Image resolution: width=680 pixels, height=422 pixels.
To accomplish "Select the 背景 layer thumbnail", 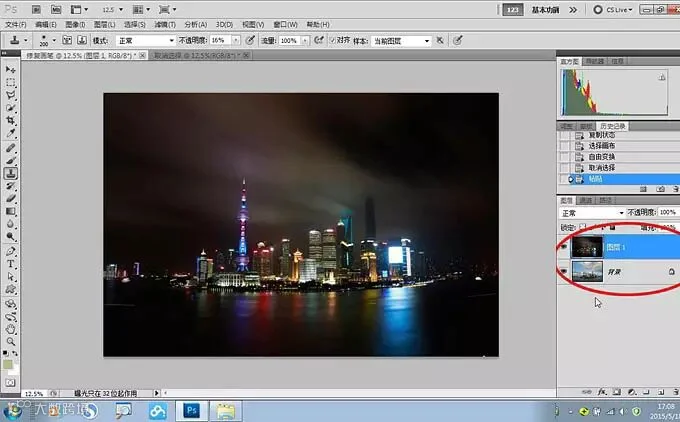I will coord(587,272).
